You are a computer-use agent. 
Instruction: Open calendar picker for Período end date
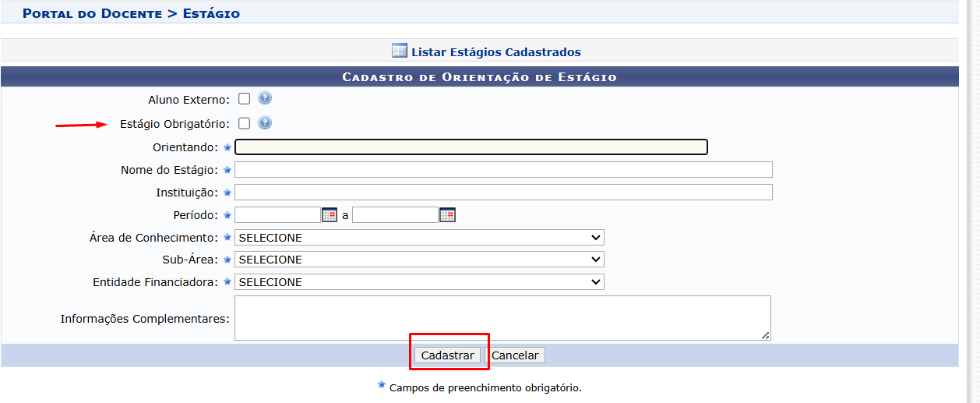(x=447, y=215)
